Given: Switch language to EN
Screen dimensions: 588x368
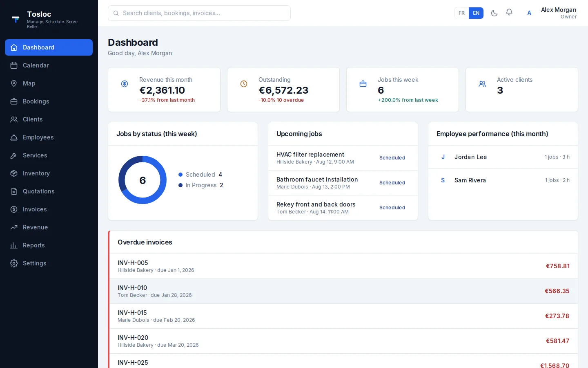Looking at the screenshot, I should (476, 13).
